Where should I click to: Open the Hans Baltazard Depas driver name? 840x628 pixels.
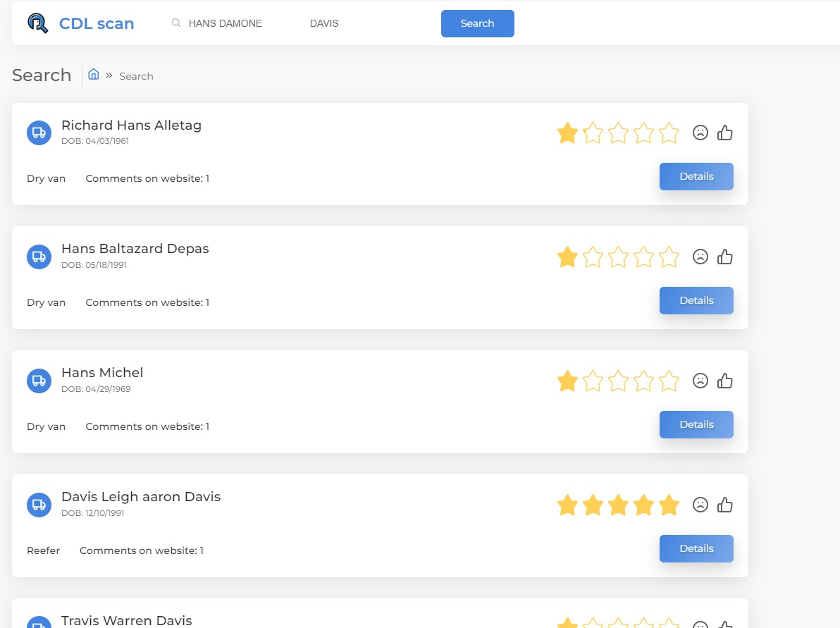point(135,249)
